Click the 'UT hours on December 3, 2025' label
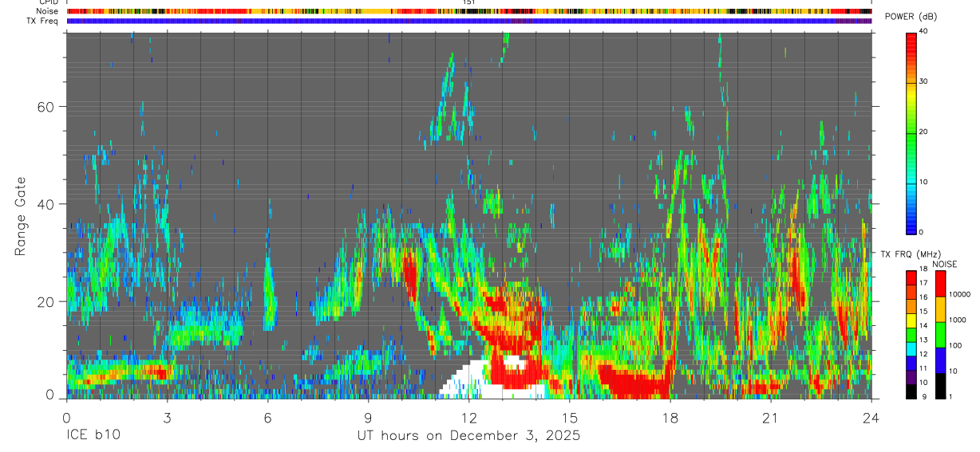The height and width of the screenshot is (452, 980). [468, 436]
